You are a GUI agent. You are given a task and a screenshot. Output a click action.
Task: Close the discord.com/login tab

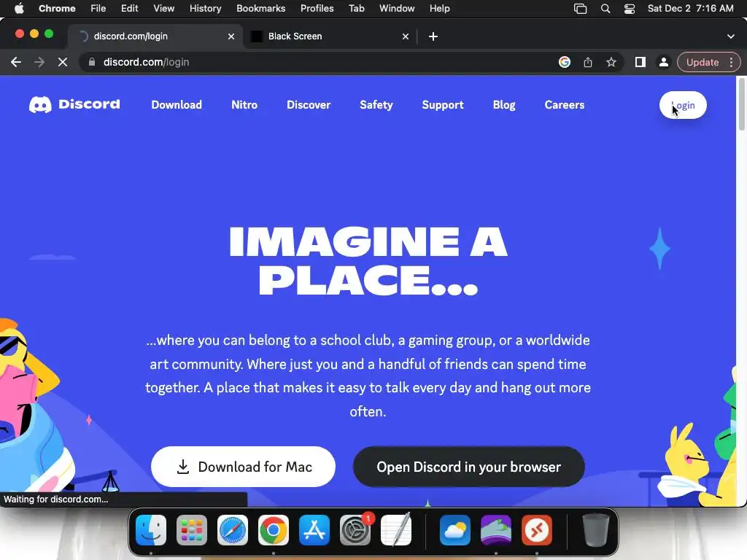click(231, 36)
